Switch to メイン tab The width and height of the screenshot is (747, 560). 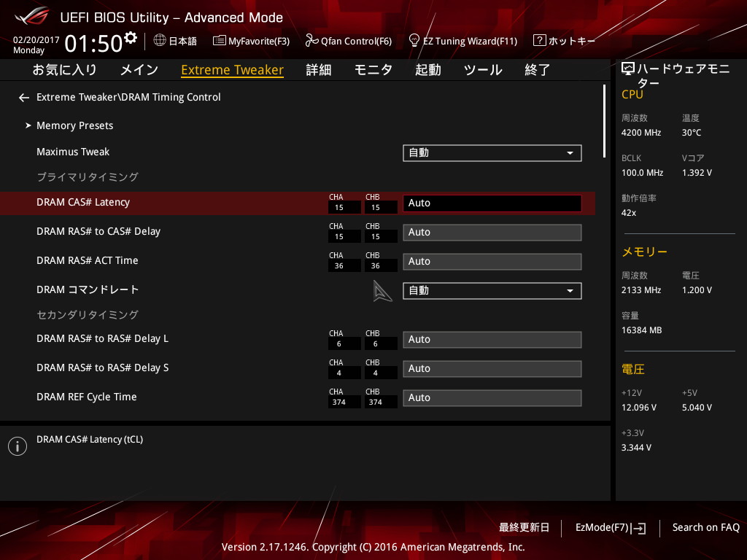coord(139,70)
